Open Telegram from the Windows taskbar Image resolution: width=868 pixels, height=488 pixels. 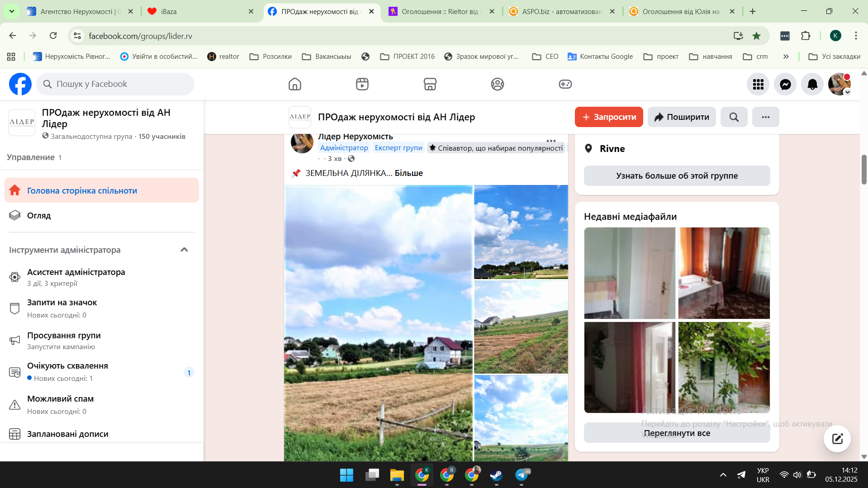point(522,475)
